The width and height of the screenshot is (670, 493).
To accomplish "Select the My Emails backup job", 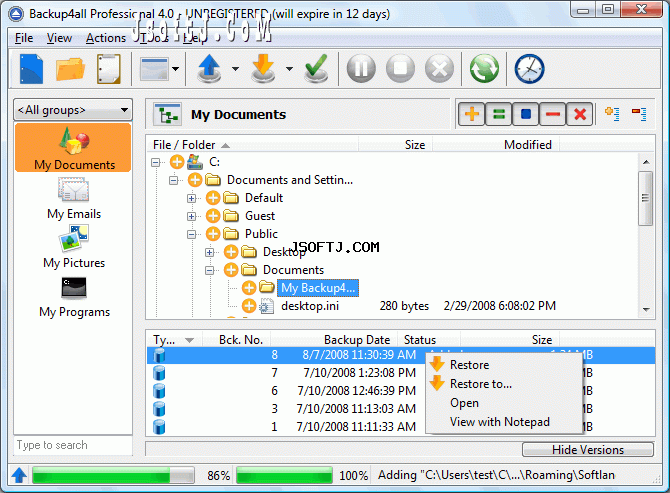I will tap(73, 198).
